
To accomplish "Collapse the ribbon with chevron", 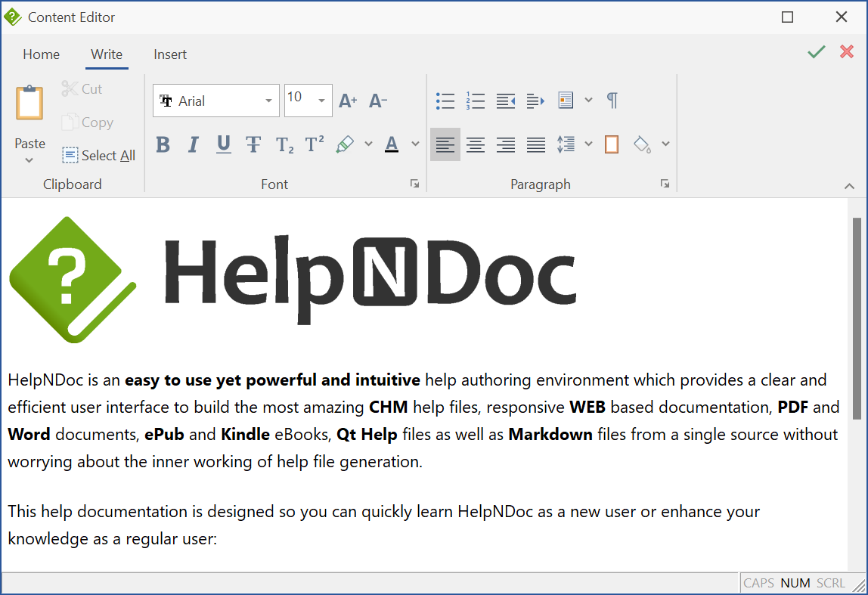I will (x=849, y=187).
